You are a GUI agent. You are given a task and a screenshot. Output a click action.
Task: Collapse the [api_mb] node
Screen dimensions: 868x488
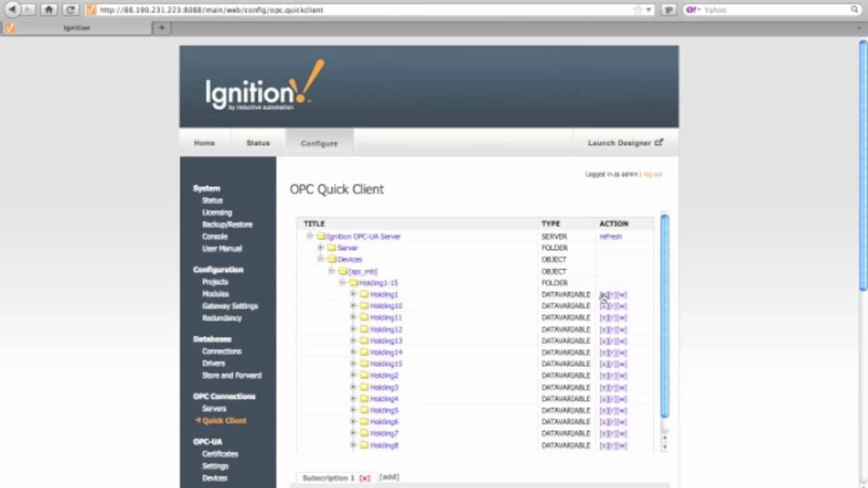(x=332, y=271)
